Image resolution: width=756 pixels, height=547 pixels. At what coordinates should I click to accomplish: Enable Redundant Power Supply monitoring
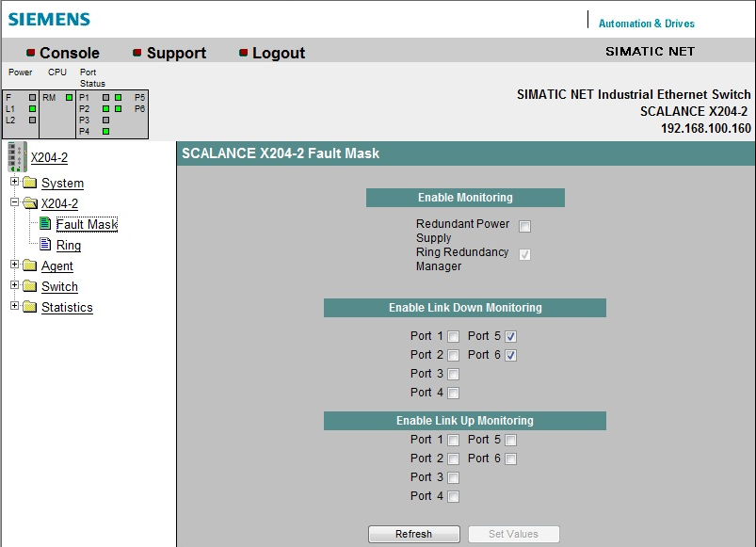tap(524, 226)
